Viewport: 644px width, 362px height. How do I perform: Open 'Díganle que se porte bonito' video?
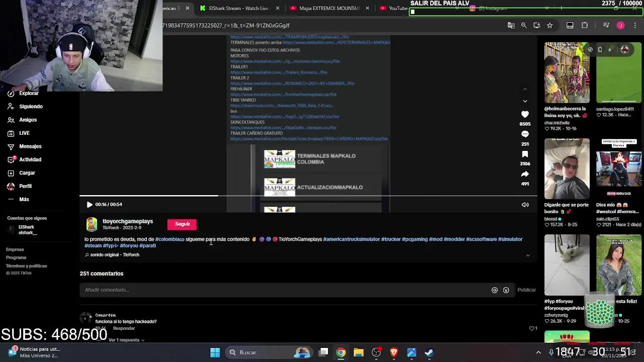pos(567,169)
